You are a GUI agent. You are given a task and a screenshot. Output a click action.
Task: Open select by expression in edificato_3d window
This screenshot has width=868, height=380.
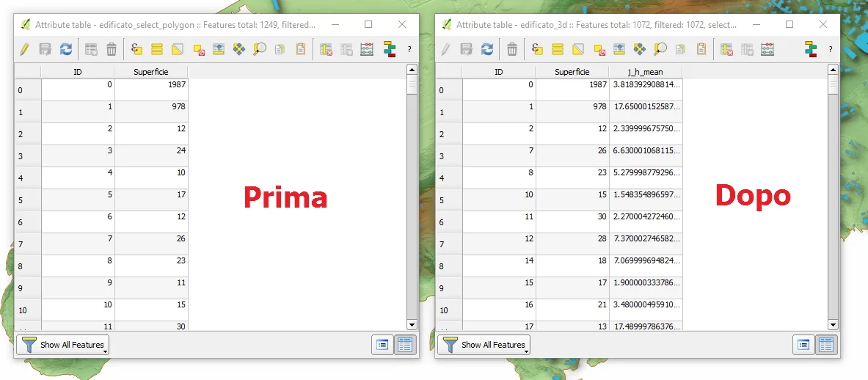point(537,49)
